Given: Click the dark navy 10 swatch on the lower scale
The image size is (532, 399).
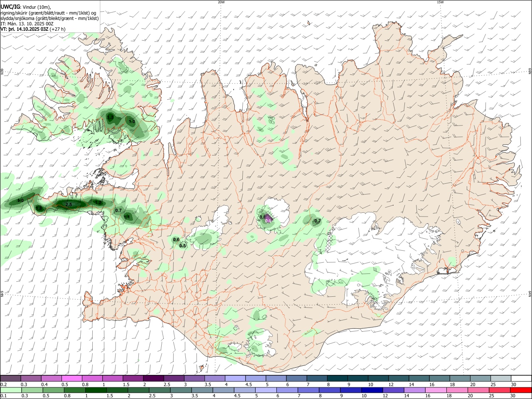Looking at the screenshot, I should (371, 390).
